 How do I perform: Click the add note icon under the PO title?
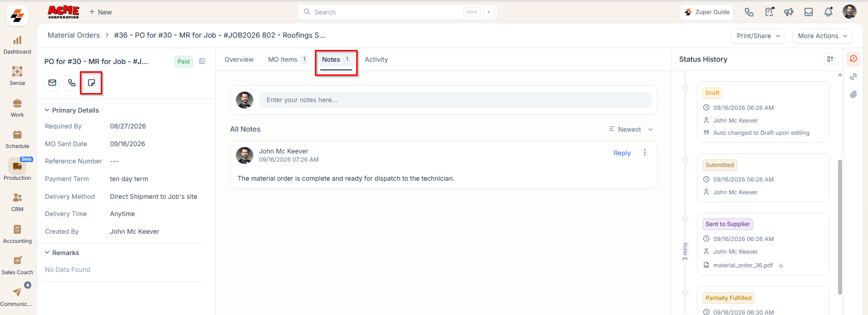91,83
